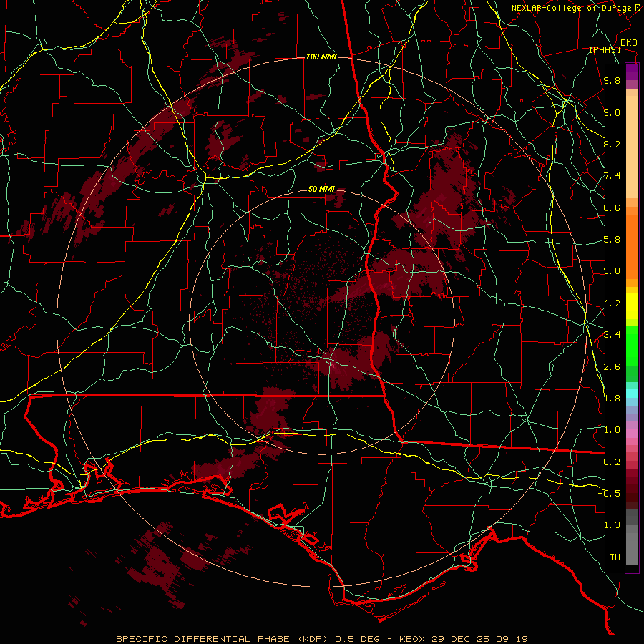
Task: Click the 6.6 scale value
Action: point(612,208)
